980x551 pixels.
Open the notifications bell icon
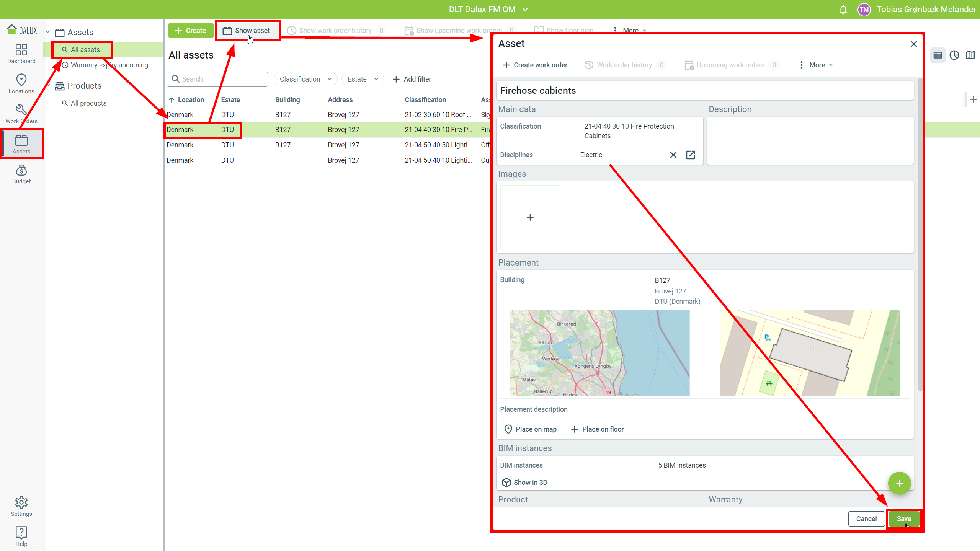point(843,10)
